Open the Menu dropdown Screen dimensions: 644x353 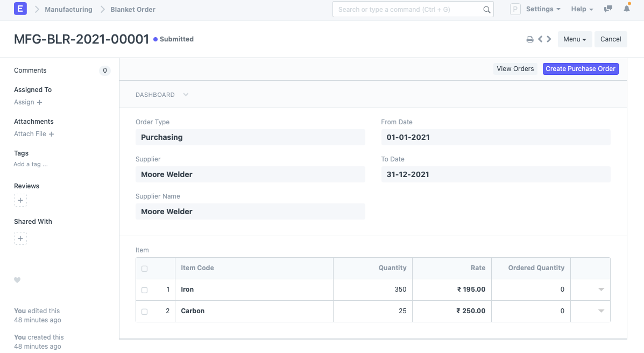575,39
